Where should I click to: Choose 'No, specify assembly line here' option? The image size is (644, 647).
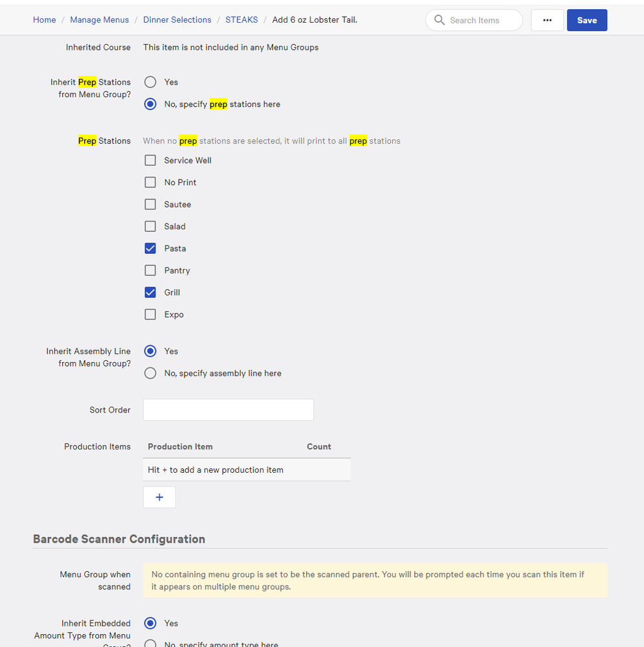coord(150,373)
